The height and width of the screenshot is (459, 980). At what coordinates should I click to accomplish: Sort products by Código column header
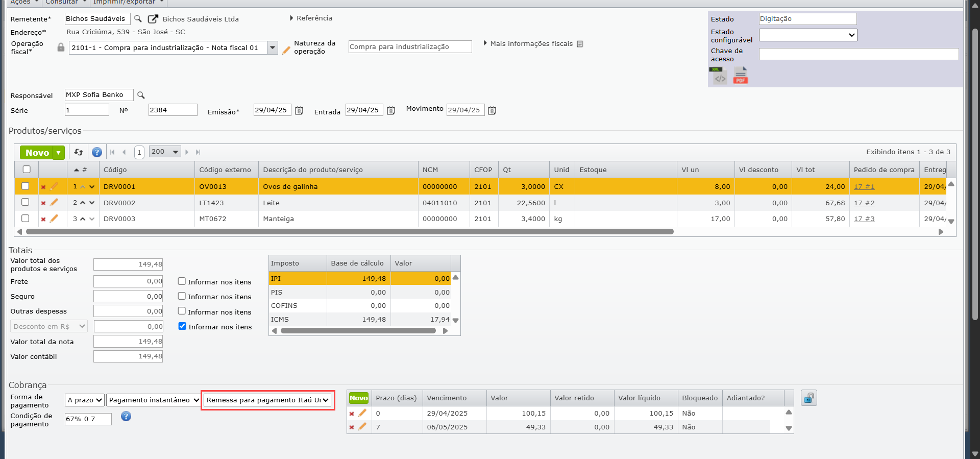pyautogui.click(x=147, y=170)
